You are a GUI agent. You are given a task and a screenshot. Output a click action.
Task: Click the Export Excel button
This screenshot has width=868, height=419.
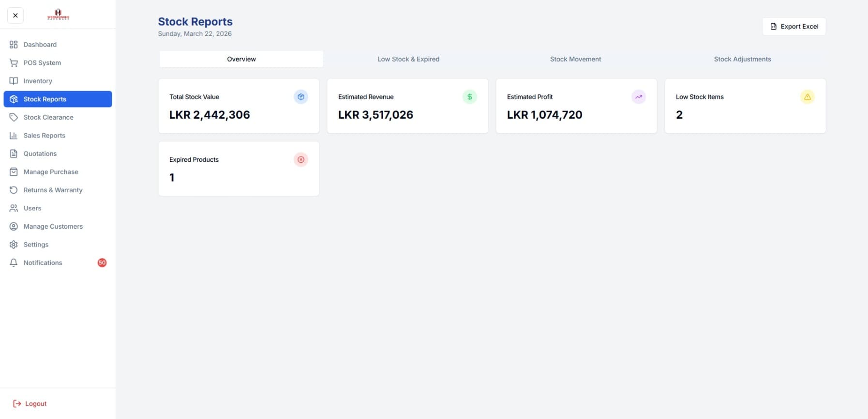(793, 26)
